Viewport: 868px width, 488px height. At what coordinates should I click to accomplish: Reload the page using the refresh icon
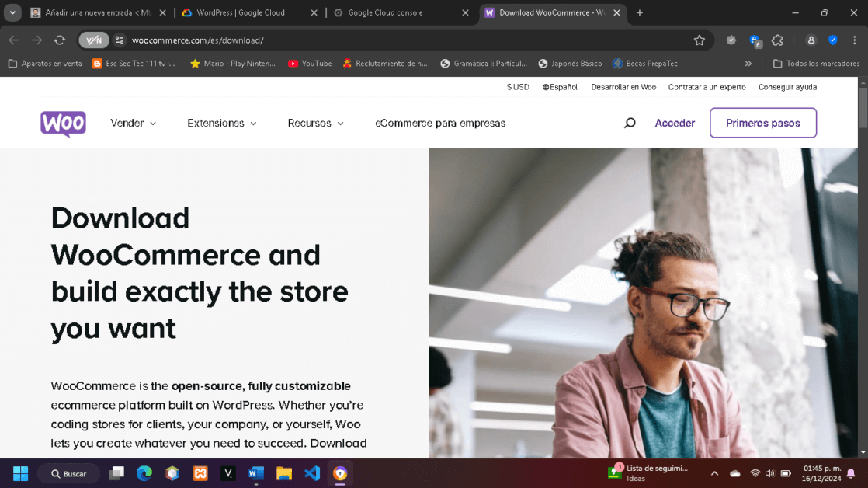coord(60,40)
